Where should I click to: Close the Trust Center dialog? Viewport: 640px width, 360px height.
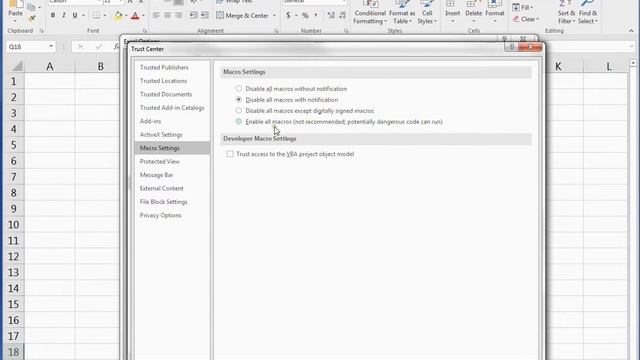530,47
